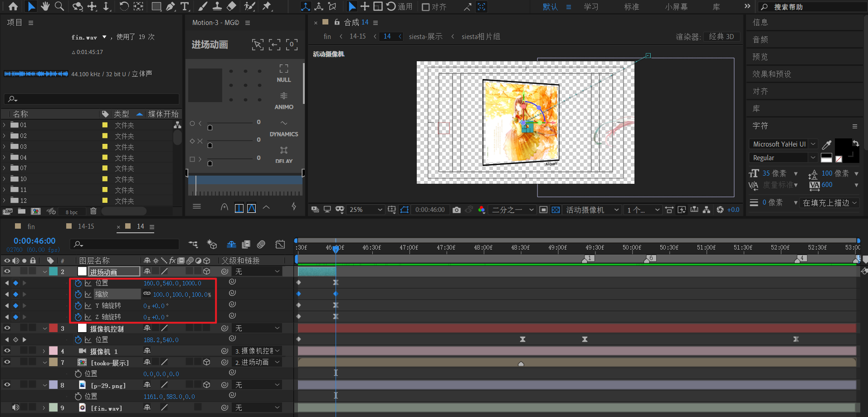Open parent dropdown for 摄像机 1 layer
This screenshot has height=417, width=868.
[x=257, y=351]
